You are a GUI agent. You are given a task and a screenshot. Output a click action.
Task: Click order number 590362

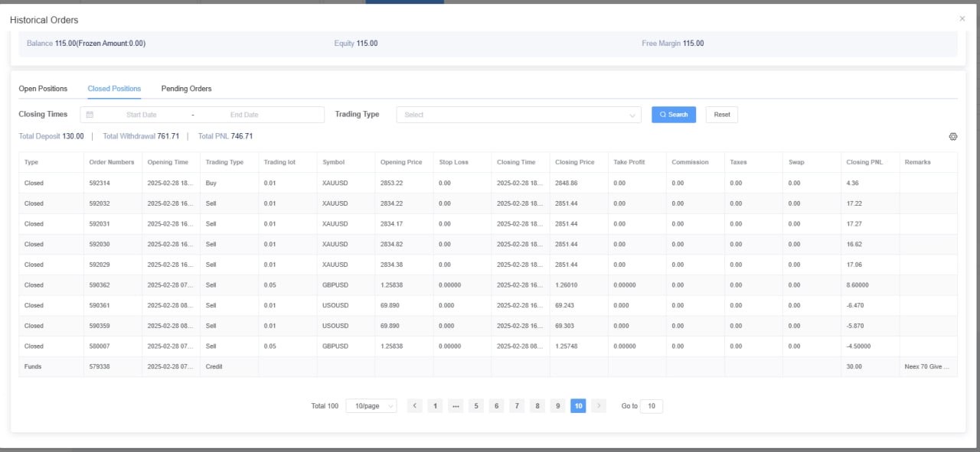coord(100,285)
